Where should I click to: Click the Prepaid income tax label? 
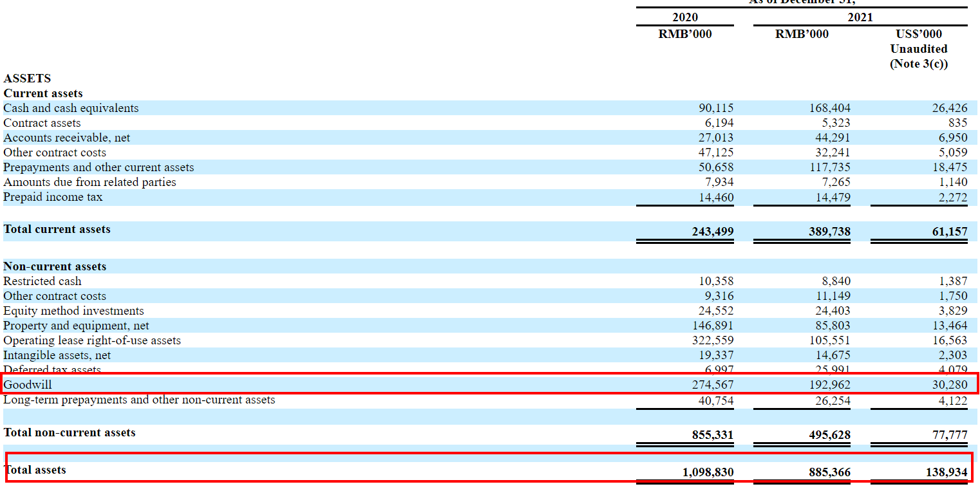point(53,197)
